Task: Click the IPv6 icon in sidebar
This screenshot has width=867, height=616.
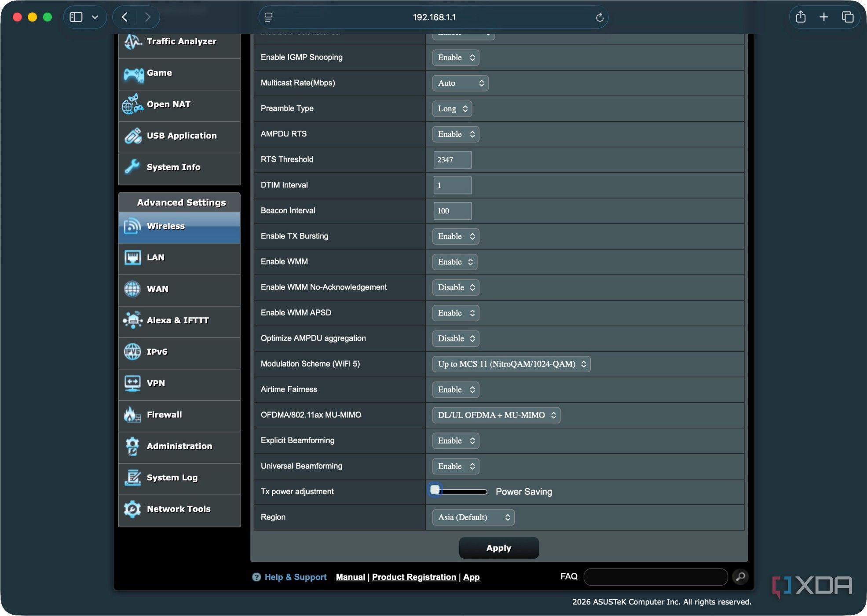Action: click(x=132, y=352)
